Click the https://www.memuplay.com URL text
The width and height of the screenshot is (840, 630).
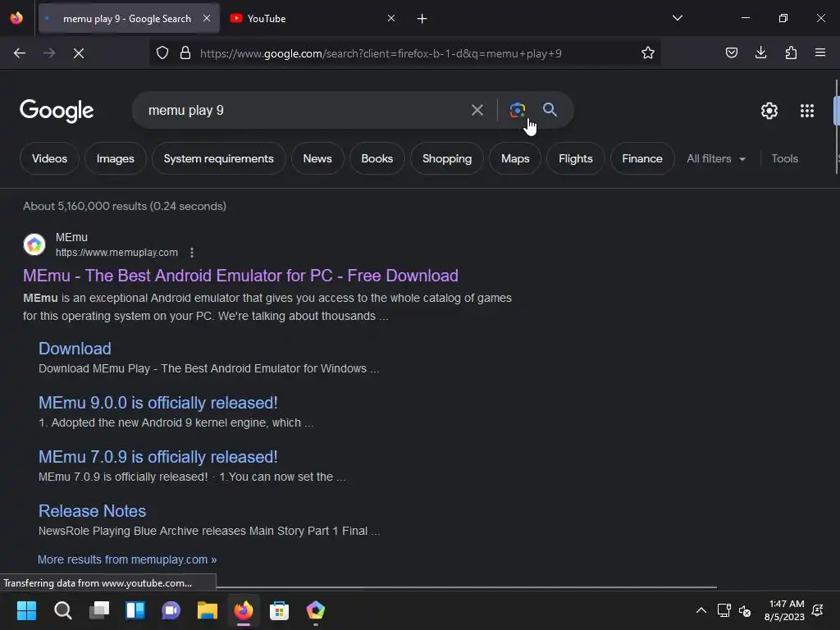[x=116, y=253]
